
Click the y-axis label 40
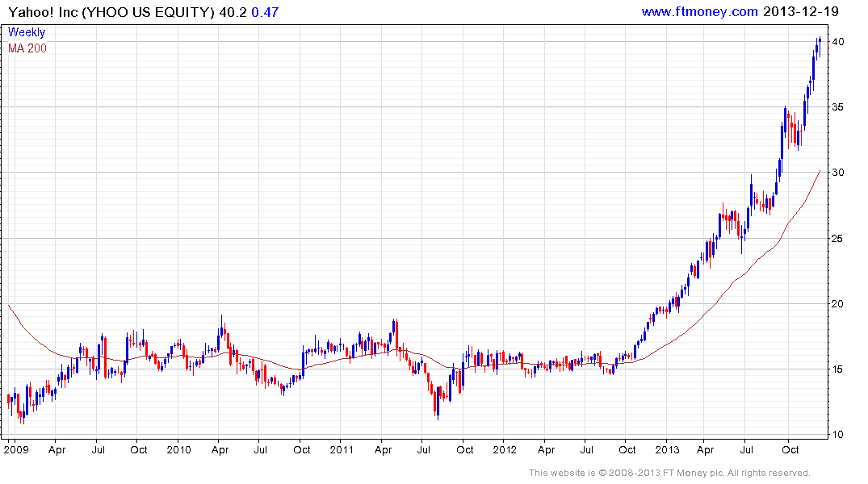(838, 41)
